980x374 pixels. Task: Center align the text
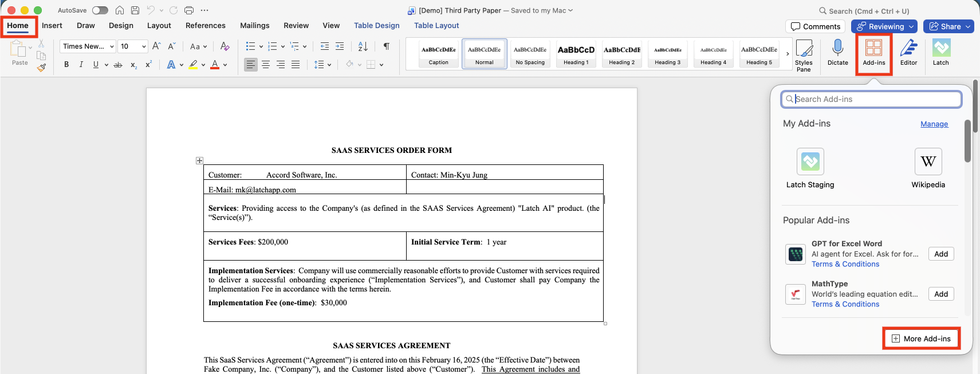click(x=266, y=65)
